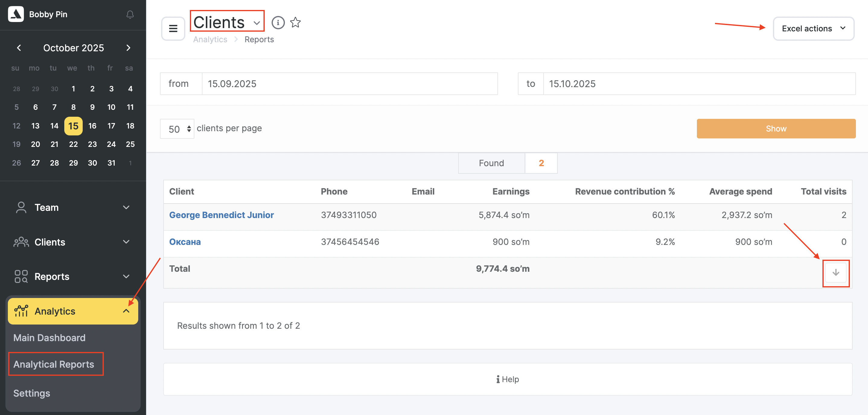Click the report info icon

point(278,23)
